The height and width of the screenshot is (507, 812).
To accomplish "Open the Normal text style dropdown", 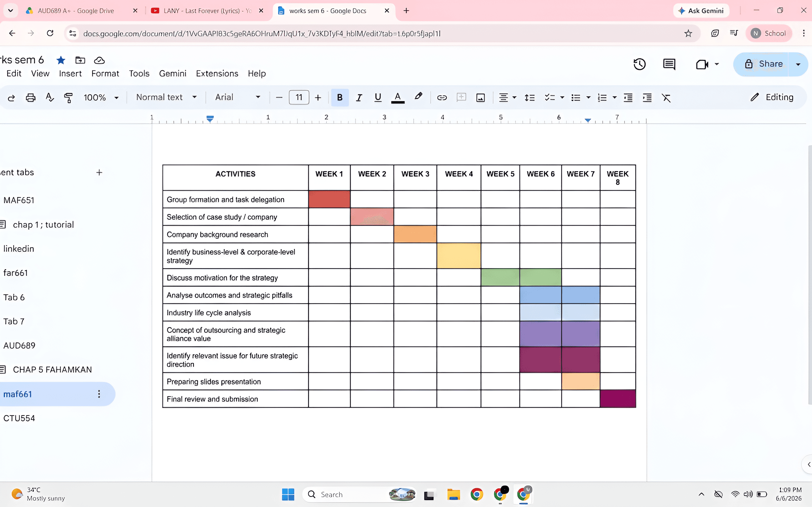I will coord(166,97).
